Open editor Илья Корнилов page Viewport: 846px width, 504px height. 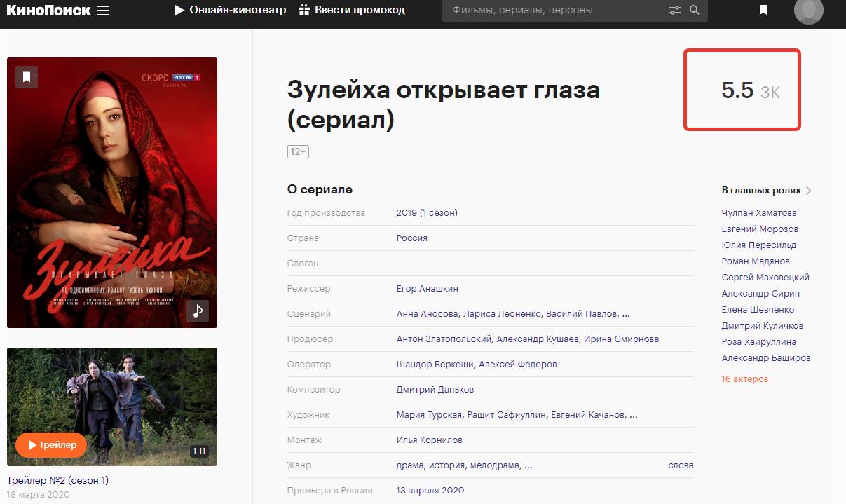coord(430,440)
